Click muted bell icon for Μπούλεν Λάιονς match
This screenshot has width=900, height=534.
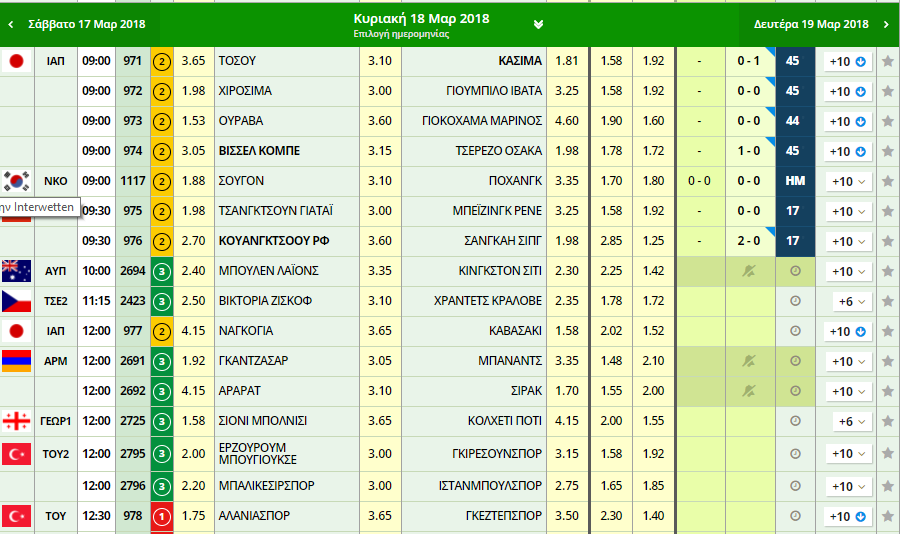[x=751, y=271]
